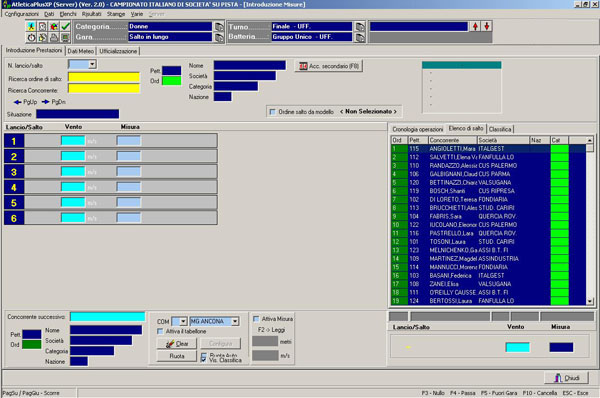This screenshot has width=600, height=398.
Task: Select TOSONI,Laura row in jump list
Action: pyautogui.click(x=488, y=241)
